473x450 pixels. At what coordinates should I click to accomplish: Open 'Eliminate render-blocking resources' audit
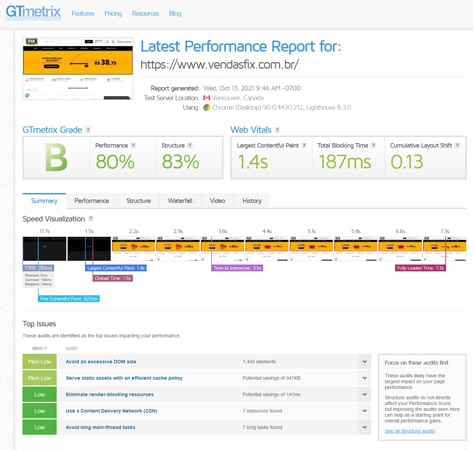pos(110,394)
